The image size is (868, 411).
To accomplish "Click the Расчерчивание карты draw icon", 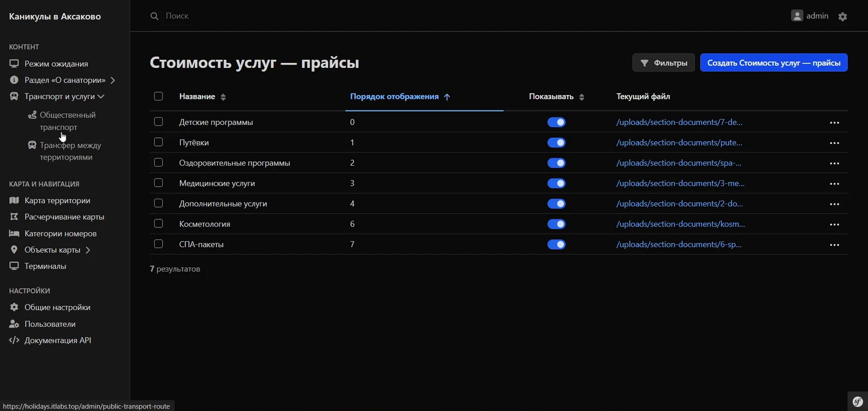I will (x=14, y=217).
